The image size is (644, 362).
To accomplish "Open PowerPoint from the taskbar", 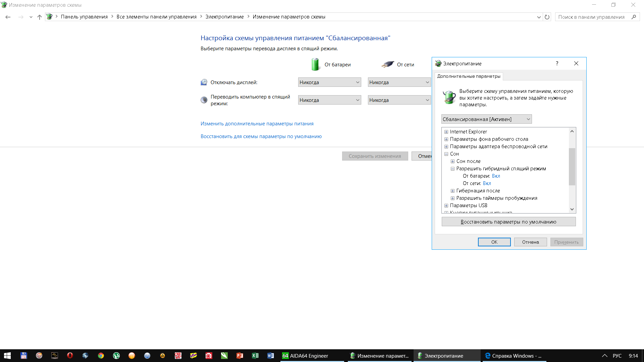I will [x=240, y=356].
